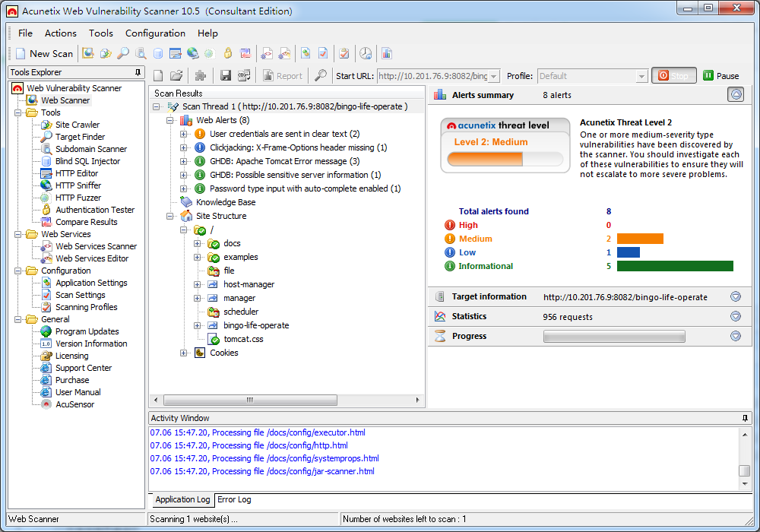Click the open folder icon to load scan results
760x532 pixels.
(176, 75)
